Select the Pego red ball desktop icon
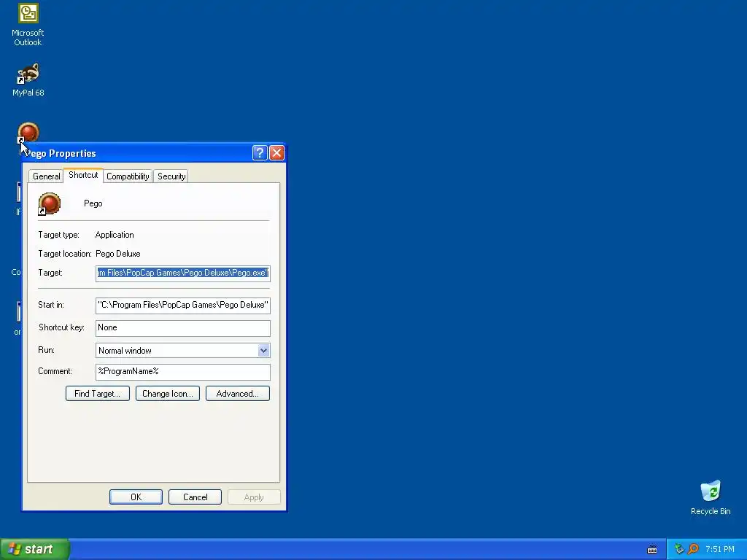Screen dimensions: 747x560 pos(28,133)
